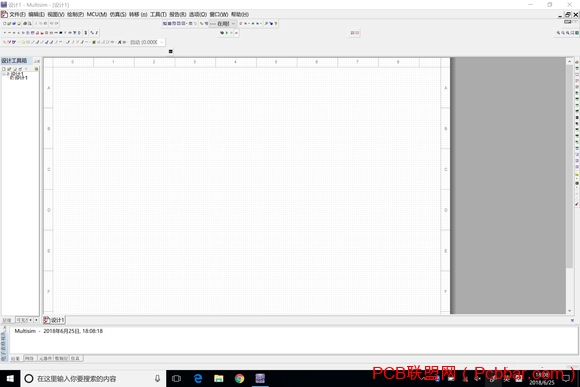Image resolution: width=580 pixels, height=387 pixels.
Task: Select the 设计1 child item in the tree
Action: (21, 78)
